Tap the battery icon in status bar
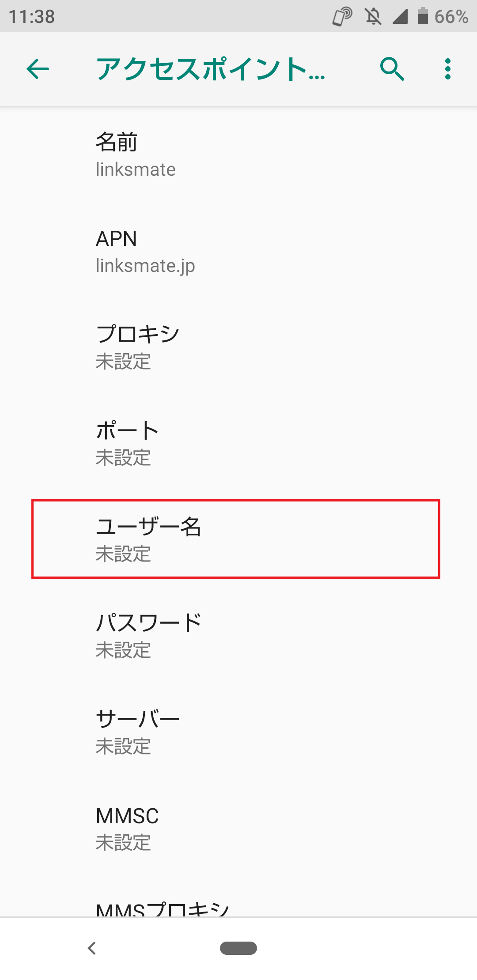Viewport: 477px width, 980px height. coord(423,16)
